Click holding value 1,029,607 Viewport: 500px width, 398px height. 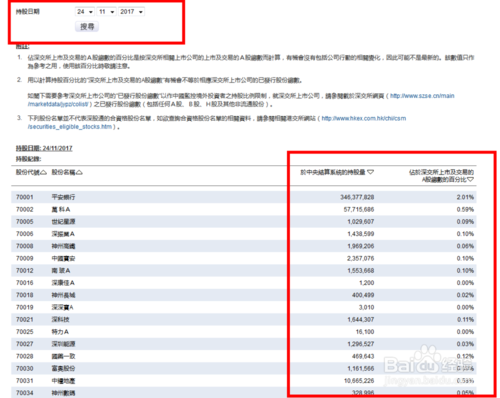coord(361,222)
